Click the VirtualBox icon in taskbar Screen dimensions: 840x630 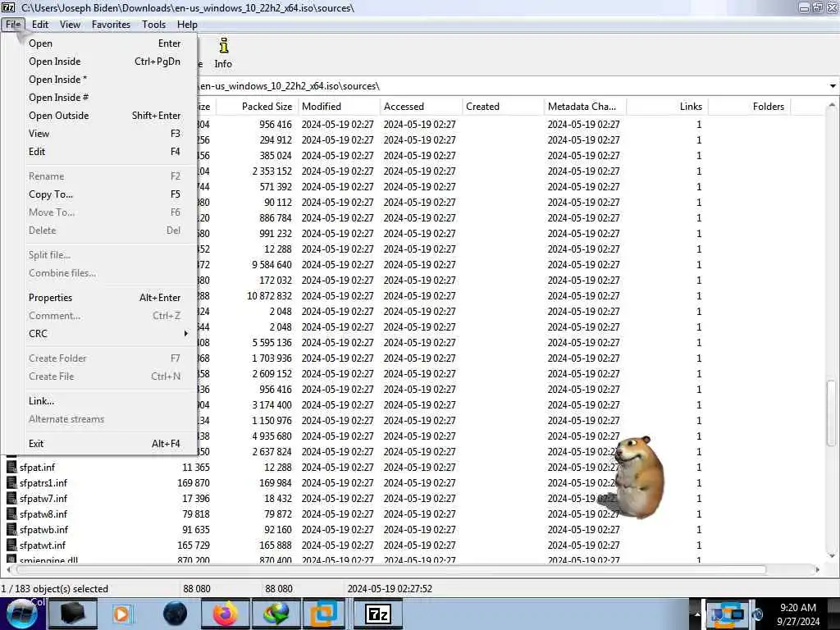click(323, 614)
